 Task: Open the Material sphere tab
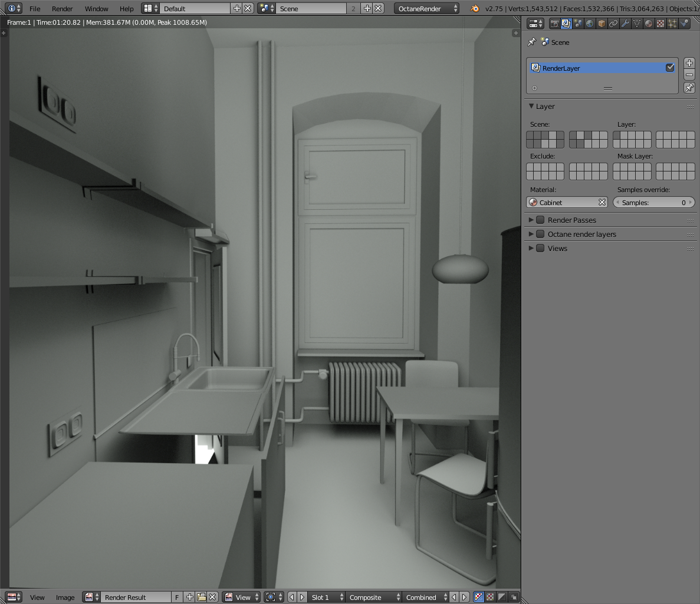click(x=649, y=24)
